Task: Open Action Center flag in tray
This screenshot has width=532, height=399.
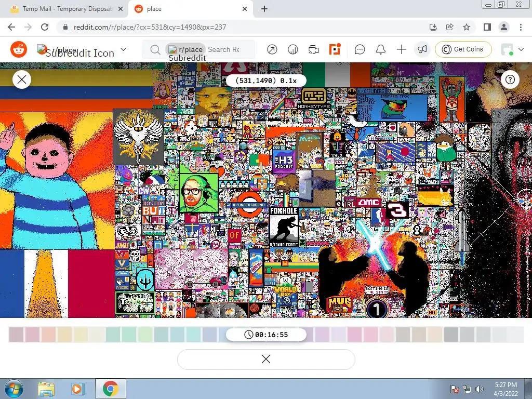Action: click(x=455, y=390)
